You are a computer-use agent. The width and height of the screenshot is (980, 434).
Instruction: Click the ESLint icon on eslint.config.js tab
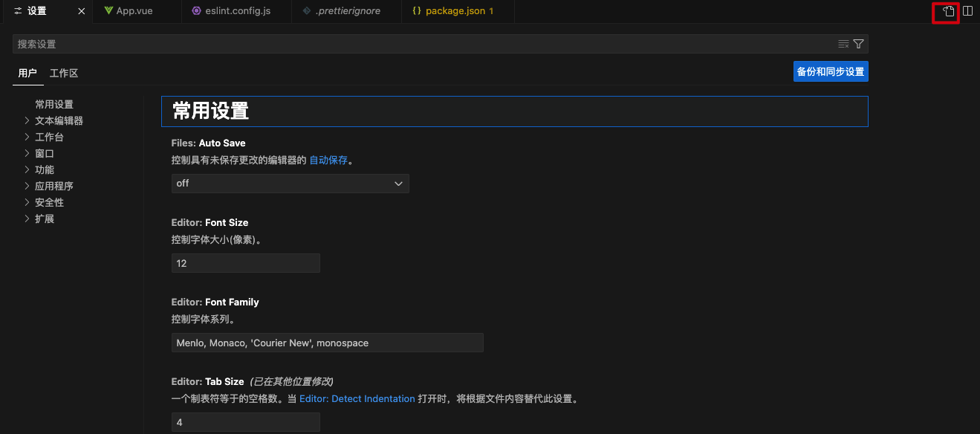[x=196, y=11]
